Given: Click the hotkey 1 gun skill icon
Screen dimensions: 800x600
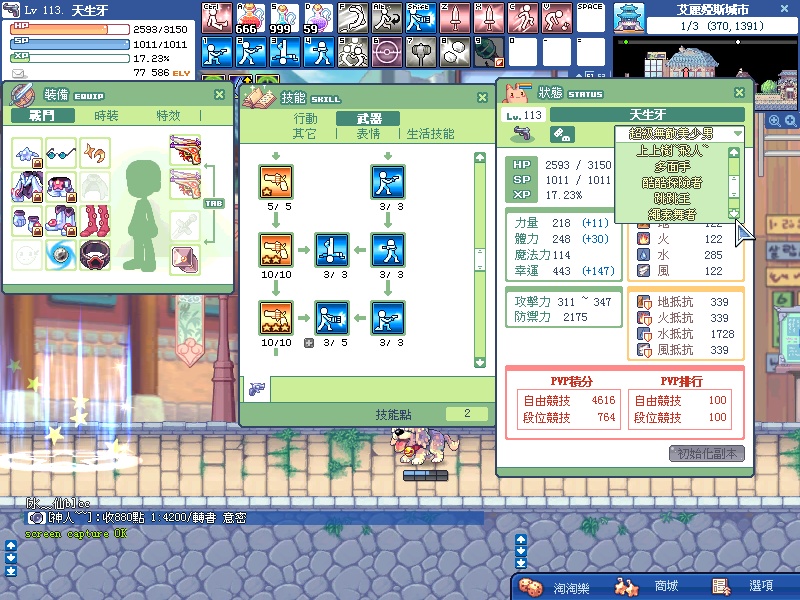Looking at the screenshot, I should click(216, 52).
